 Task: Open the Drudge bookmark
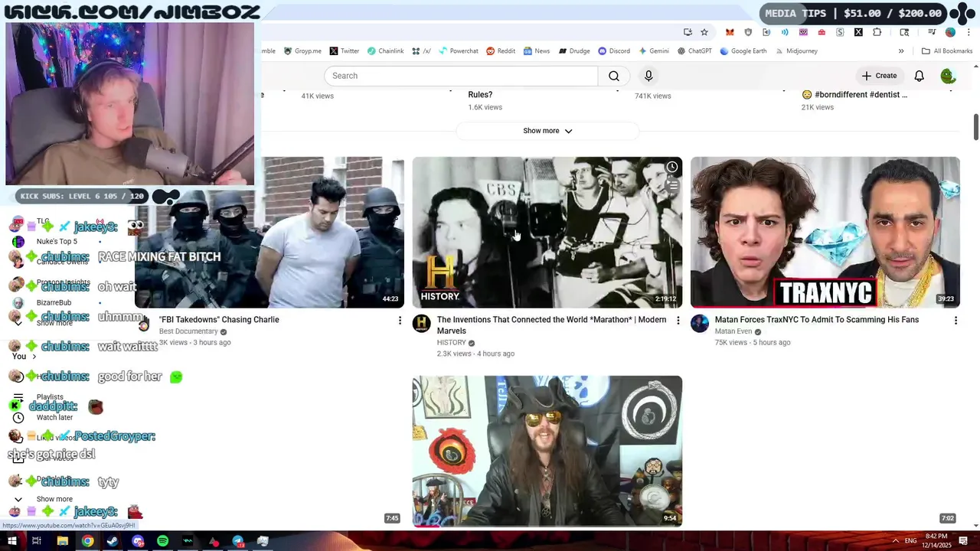point(574,51)
